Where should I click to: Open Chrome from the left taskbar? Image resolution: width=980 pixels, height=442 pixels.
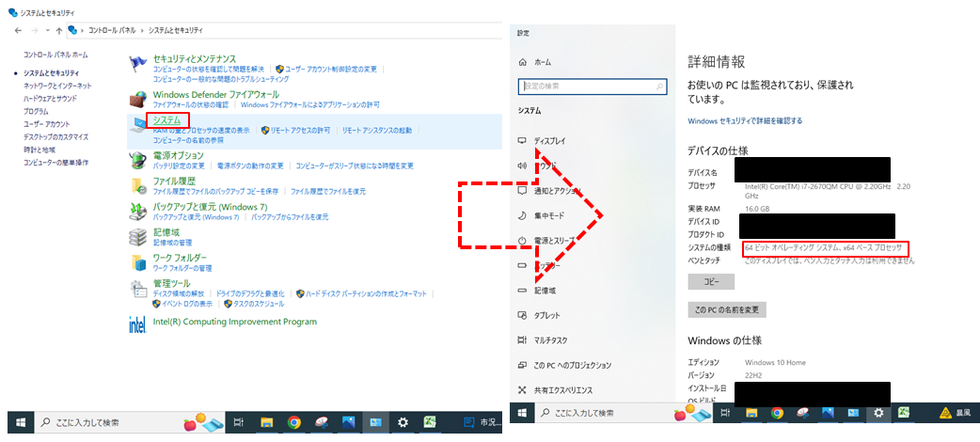(x=293, y=423)
